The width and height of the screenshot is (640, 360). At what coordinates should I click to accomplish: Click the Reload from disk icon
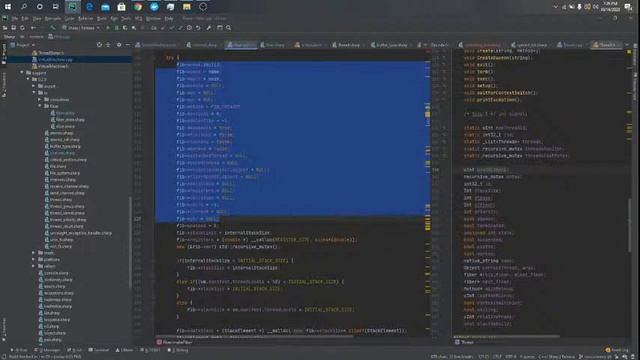click(22, 28)
